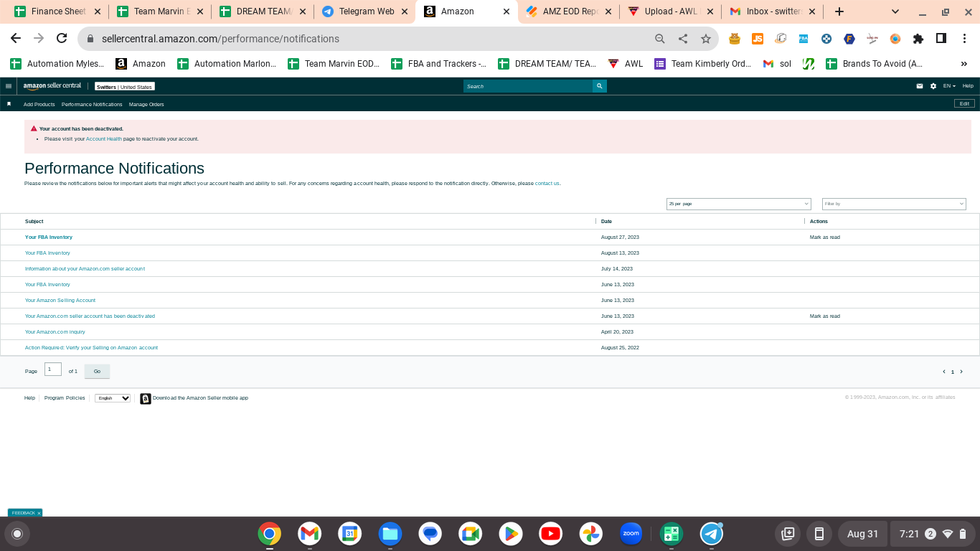Click the Chrome address bar URL
The image size is (980, 551).
[x=220, y=39]
